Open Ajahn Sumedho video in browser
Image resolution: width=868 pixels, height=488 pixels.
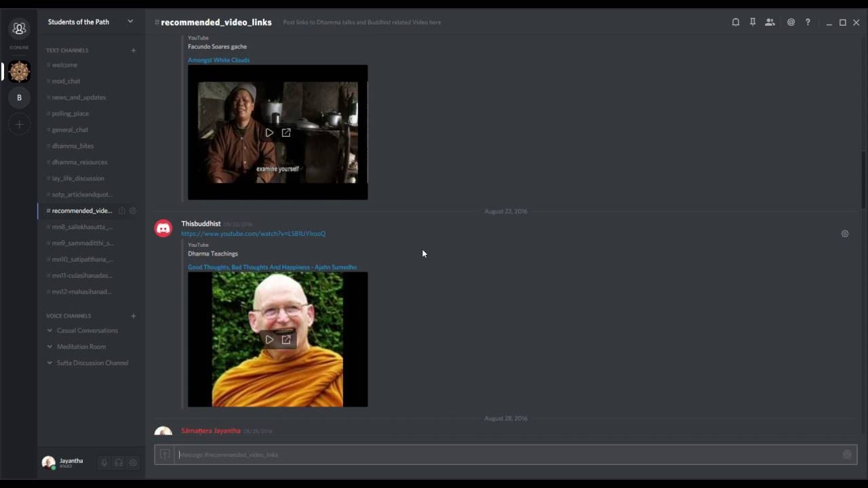[x=286, y=340]
